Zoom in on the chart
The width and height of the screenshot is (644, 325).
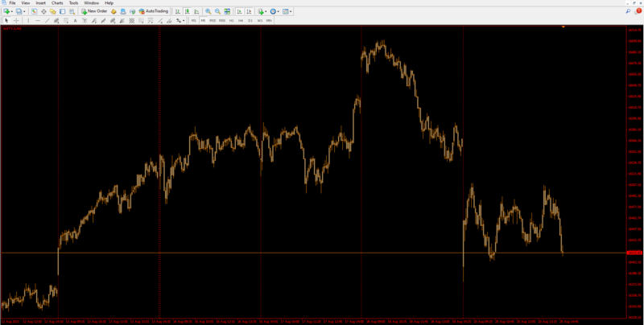pos(208,11)
